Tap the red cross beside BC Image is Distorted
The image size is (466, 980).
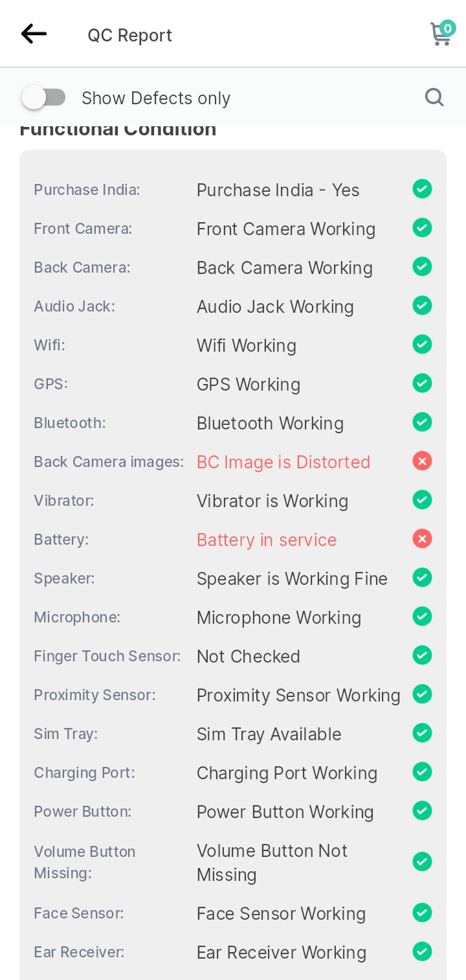click(422, 461)
